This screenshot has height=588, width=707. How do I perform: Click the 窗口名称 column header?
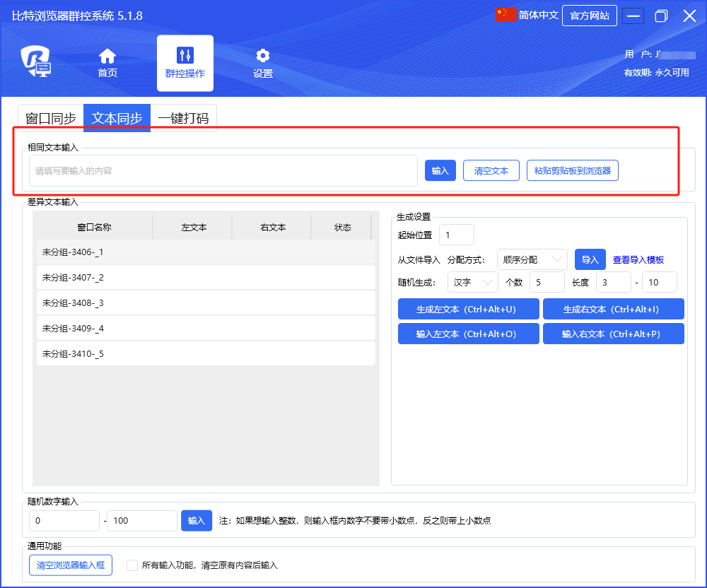94,228
